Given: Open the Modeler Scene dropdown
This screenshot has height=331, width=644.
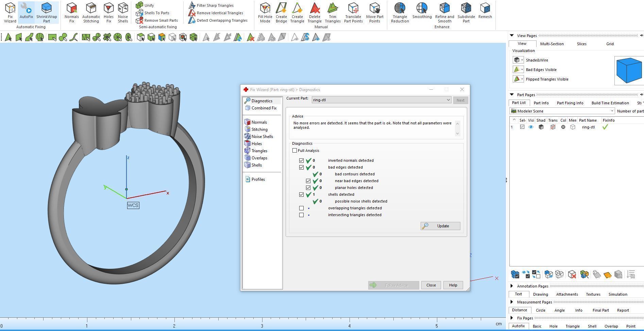Looking at the screenshot, I should coord(562,111).
